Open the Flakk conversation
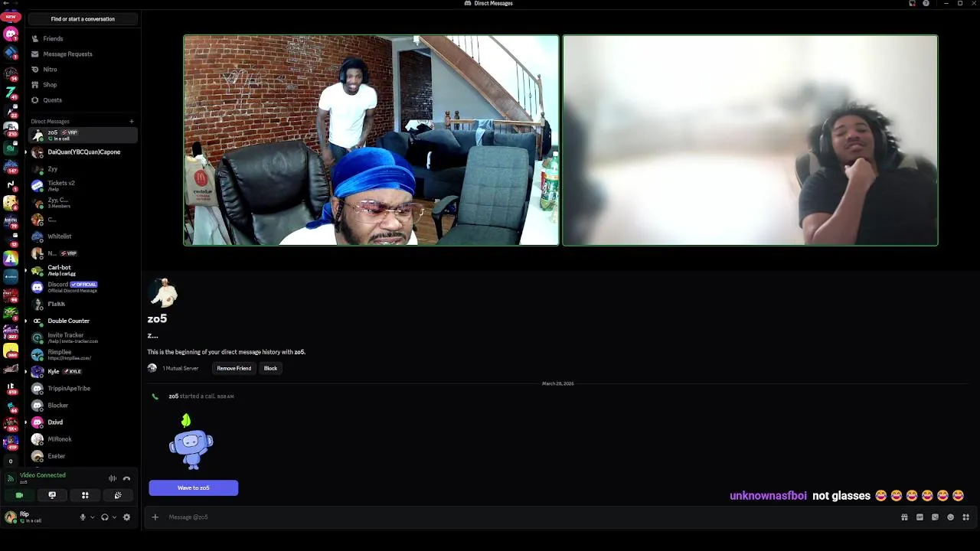 pyautogui.click(x=83, y=304)
